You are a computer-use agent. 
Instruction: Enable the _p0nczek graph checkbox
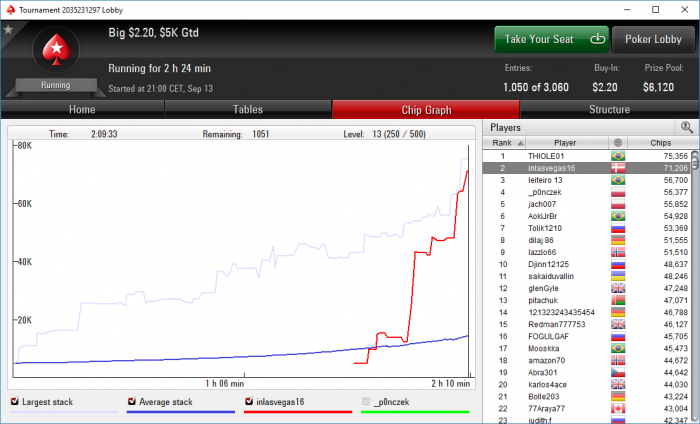[366, 401]
